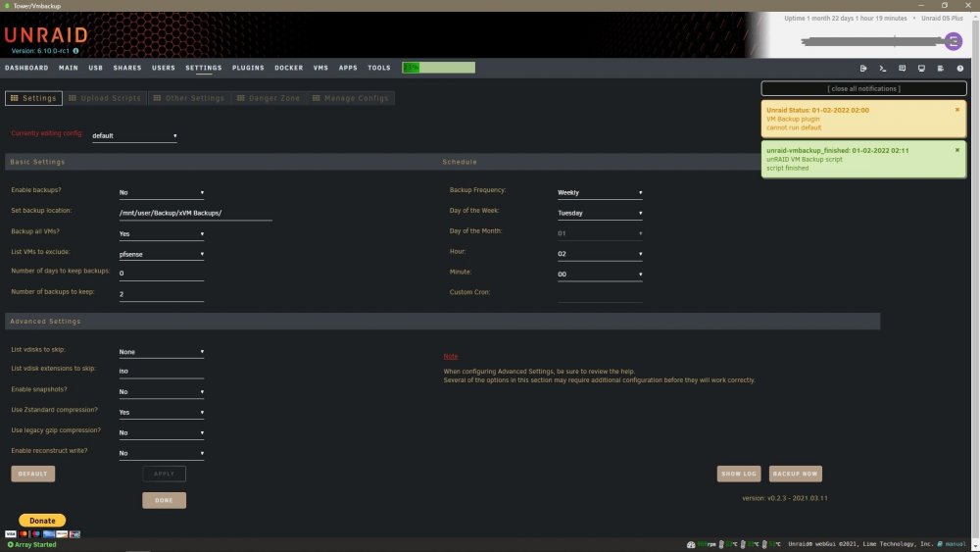
Task: Dismiss the VM Backup plugin warning notification
Action: click(956, 110)
